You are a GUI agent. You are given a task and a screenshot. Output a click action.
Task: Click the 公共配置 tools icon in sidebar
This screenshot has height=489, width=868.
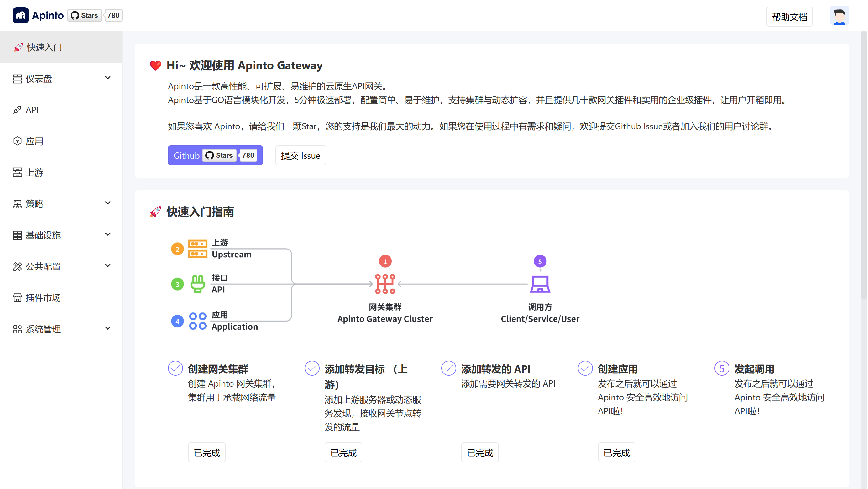point(18,266)
